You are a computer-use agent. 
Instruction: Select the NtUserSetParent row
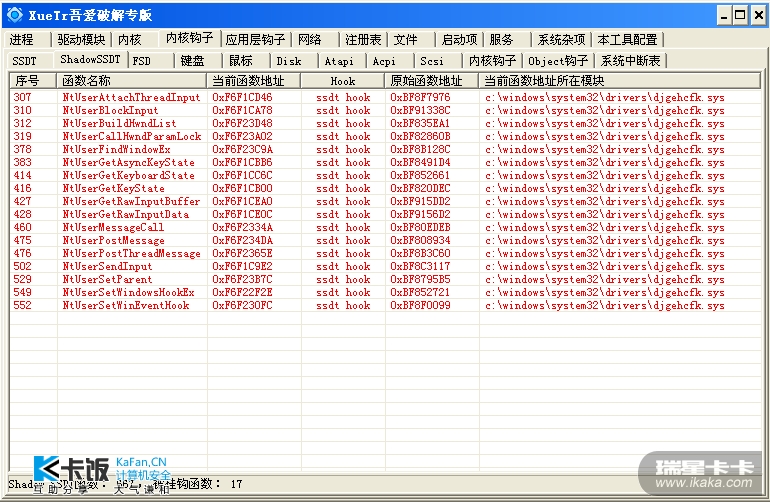coord(385,279)
